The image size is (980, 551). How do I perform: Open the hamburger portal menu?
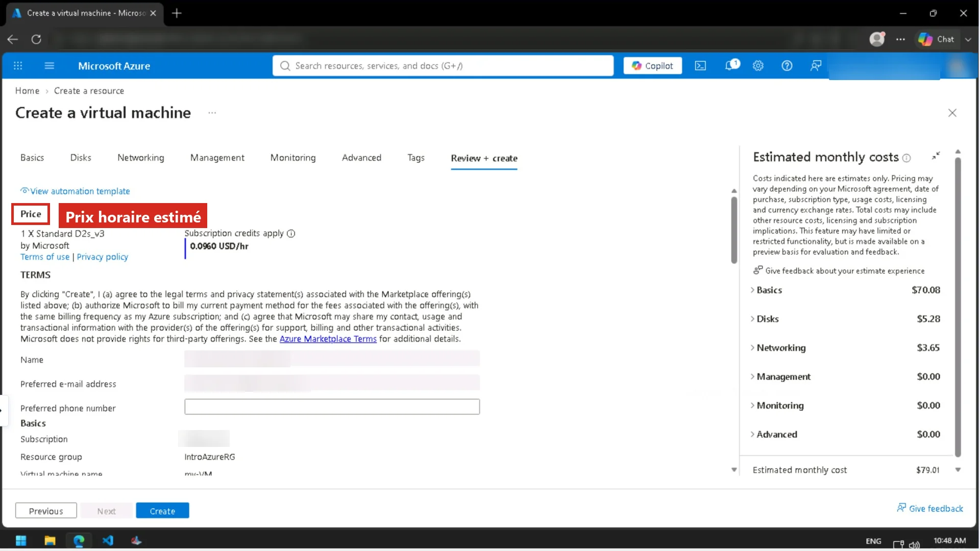(x=50, y=66)
